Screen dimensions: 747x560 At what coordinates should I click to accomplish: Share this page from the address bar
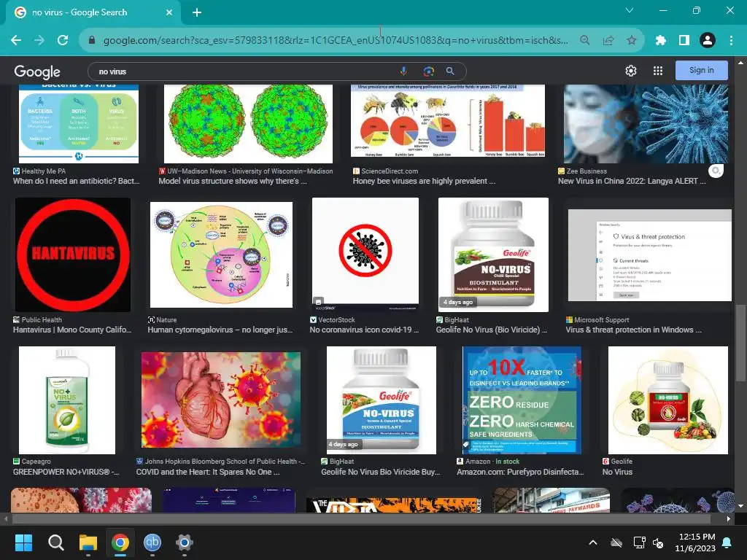[608, 41]
